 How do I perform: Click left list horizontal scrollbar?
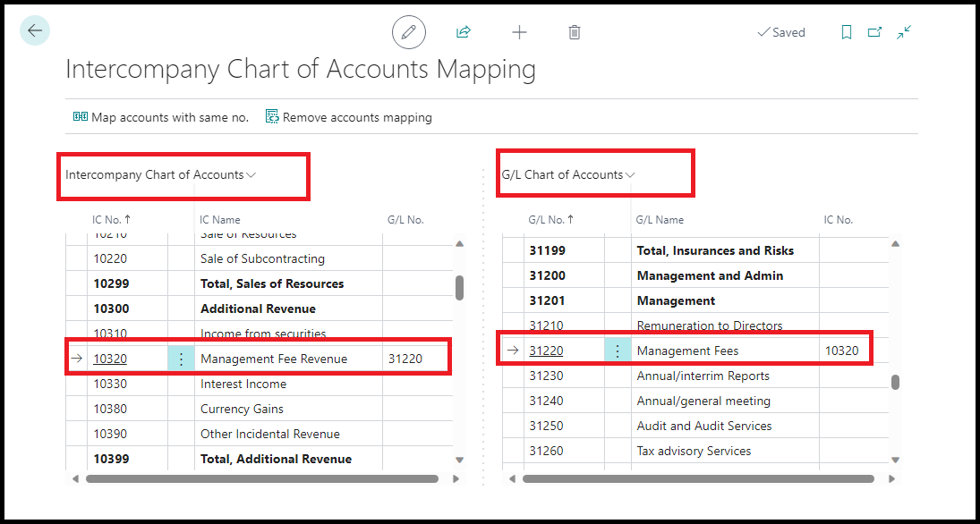coord(261,479)
